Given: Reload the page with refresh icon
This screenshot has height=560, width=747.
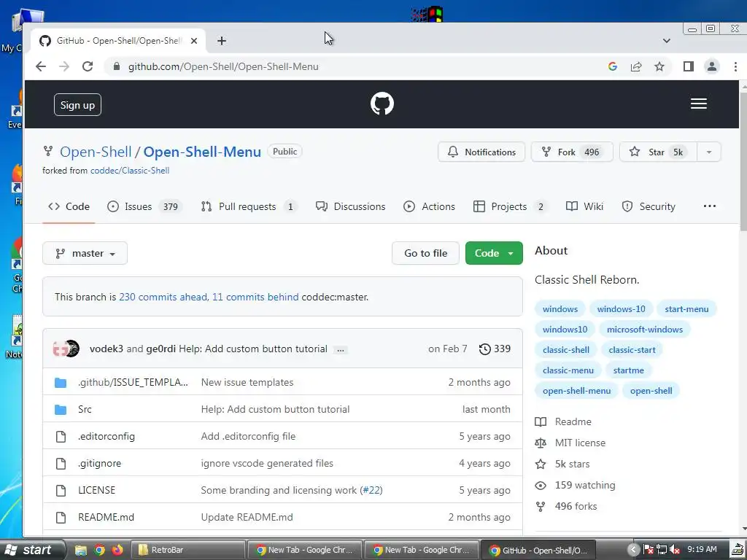Looking at the screenshot, I should tap(88, 66).
